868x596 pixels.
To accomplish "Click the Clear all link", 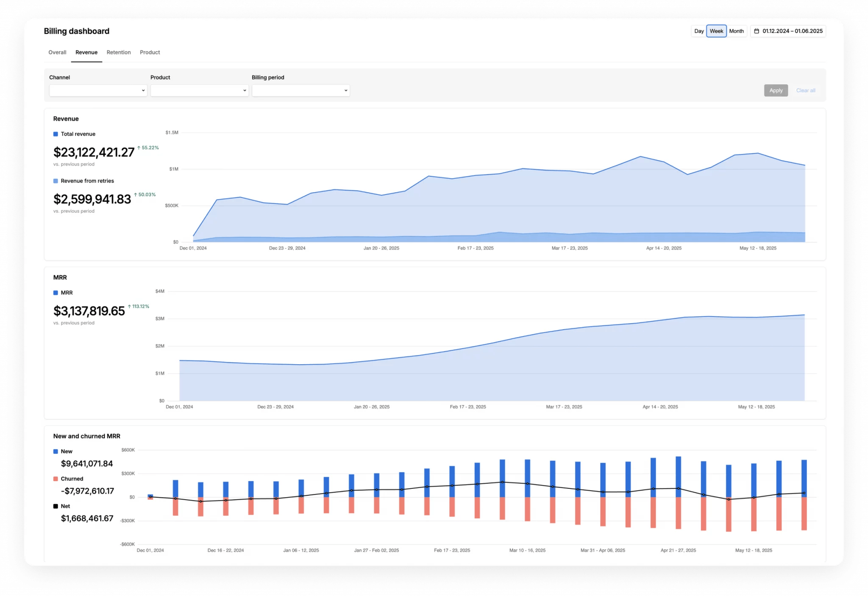I will point(805,90).
